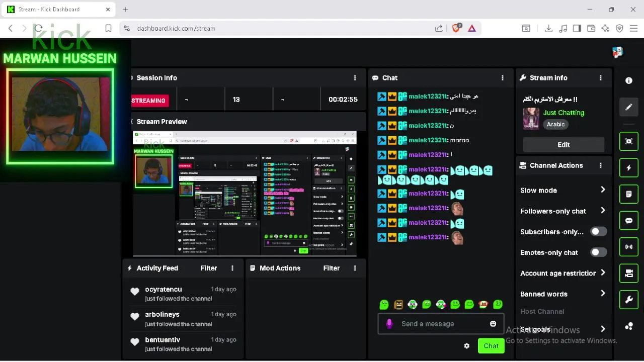Open the browser hamburger main menu
Image resolution: width=644 pixels, height=362 pixels.
tap(633, 28)
